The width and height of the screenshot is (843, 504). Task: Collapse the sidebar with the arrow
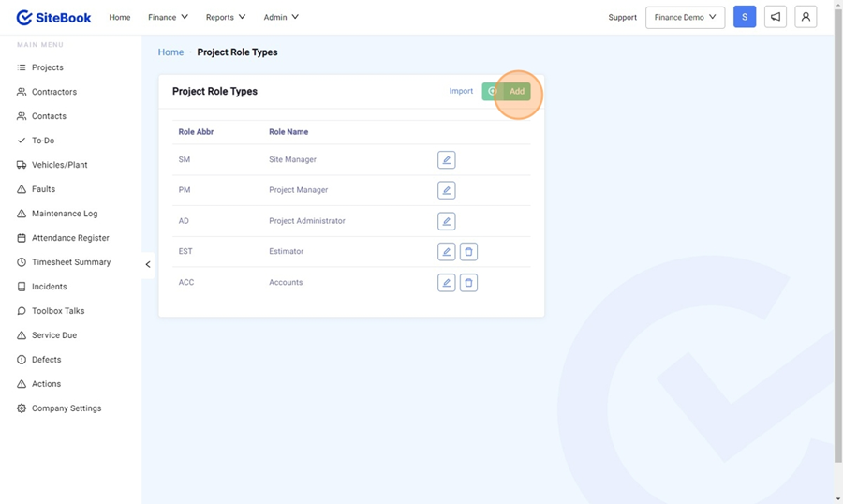[x=148, y=264]
